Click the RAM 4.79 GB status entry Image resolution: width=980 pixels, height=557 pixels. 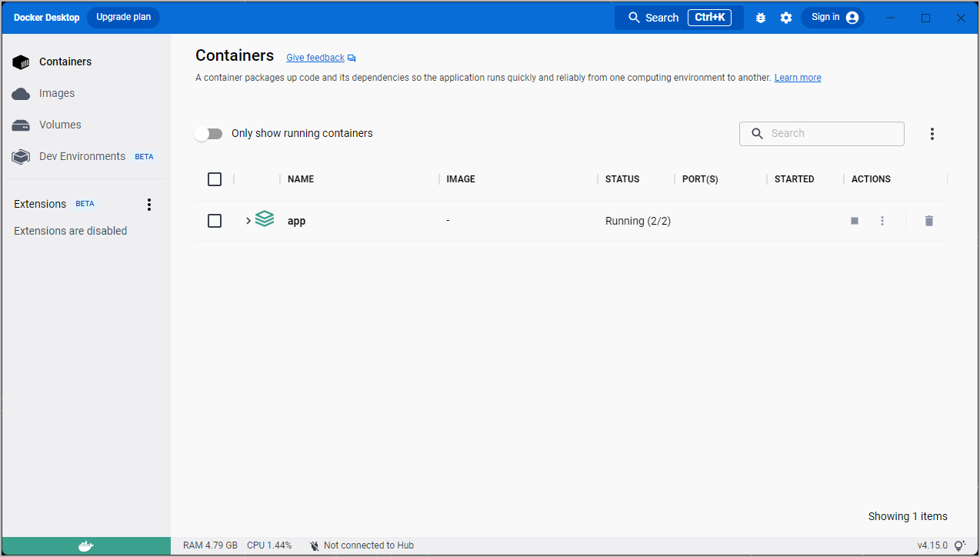210,545
